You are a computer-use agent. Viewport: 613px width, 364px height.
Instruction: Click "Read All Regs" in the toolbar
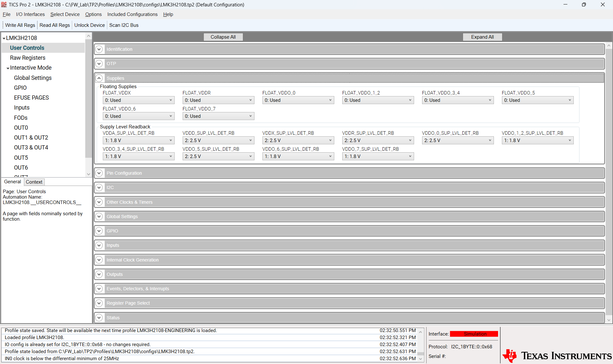(x=54, y=25)
